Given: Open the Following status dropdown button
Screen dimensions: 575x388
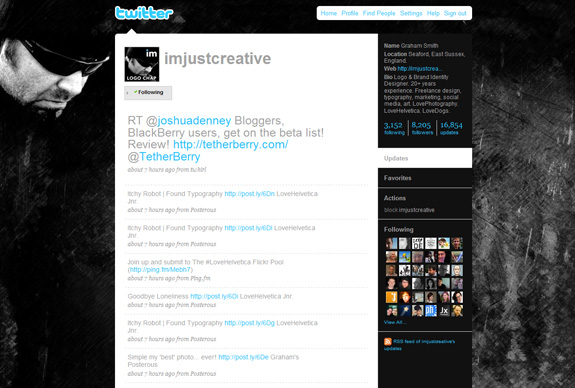Looking at the screenshot, I should tap(148, 92).
